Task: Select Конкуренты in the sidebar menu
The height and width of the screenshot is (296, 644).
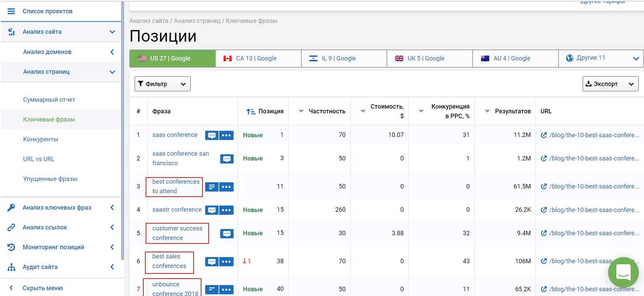Action: [41, 139]
